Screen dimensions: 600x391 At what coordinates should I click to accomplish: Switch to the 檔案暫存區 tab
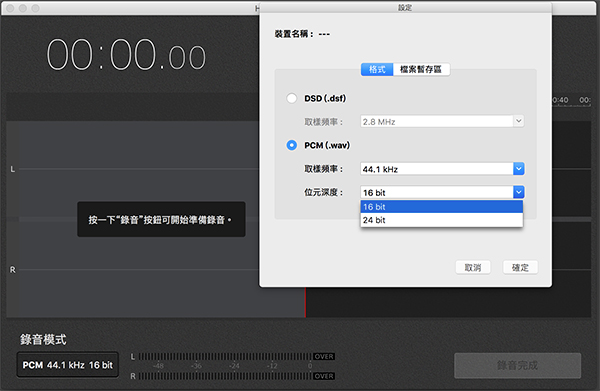coord(421,69)
